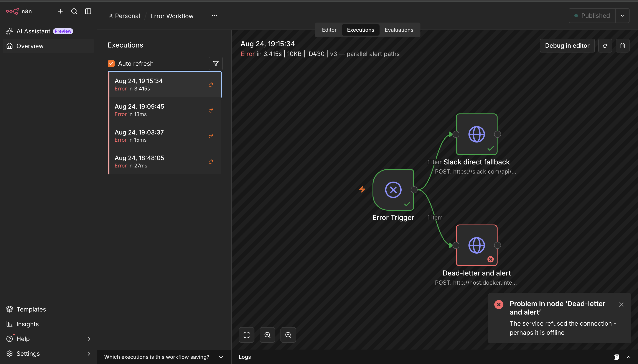Open Templates in sidebar
Image resolution: width=638 pixels, height=364 pixels.
[48, 309]
